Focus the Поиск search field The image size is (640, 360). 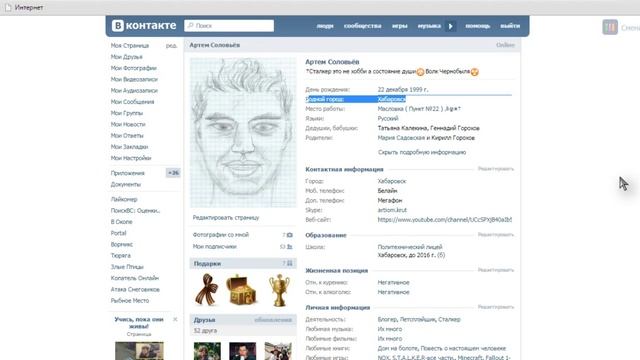click(229, 26)
